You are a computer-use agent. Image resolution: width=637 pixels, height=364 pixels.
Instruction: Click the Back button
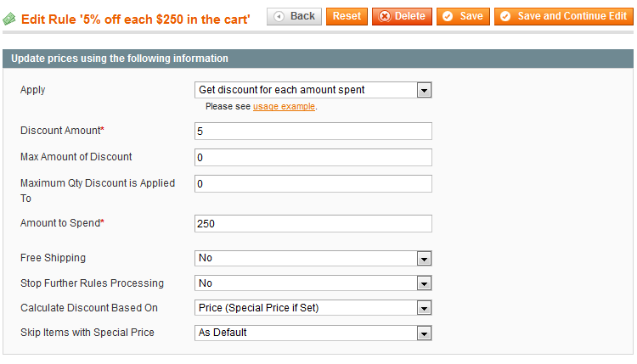pyautogui.click(x=294, y=16)
